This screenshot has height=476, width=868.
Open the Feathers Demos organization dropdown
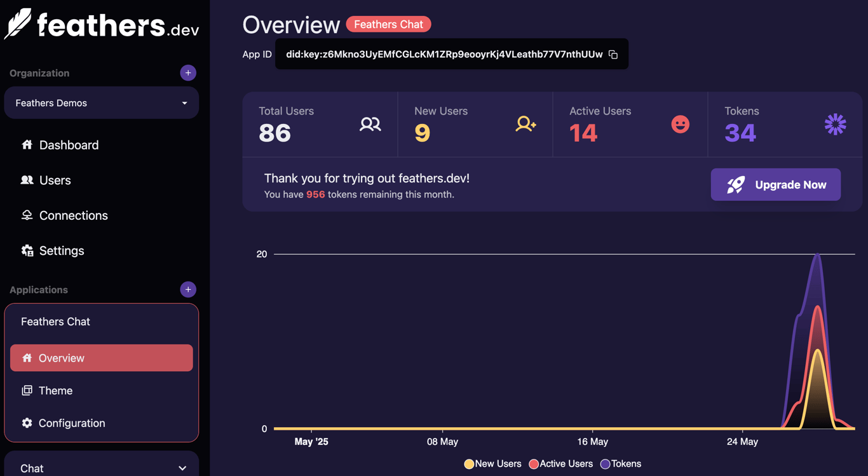click(x=102, y=103)
